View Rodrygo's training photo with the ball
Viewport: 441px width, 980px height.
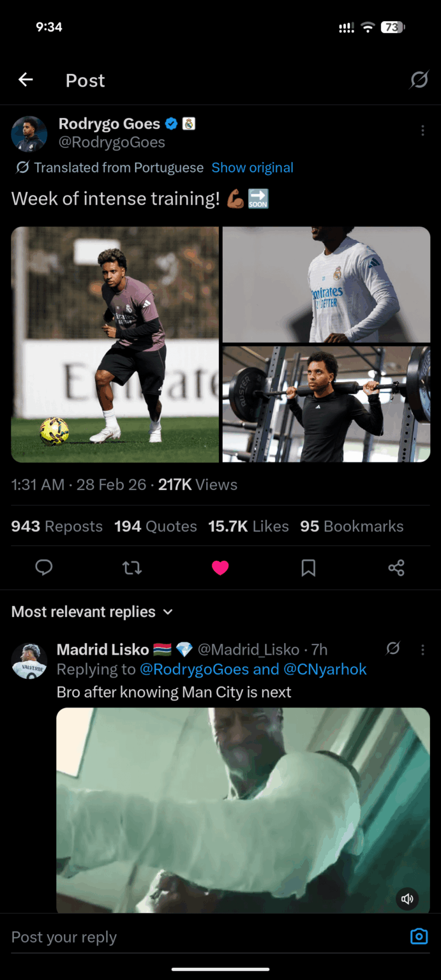pyautogui.click(x=115, y=345)
